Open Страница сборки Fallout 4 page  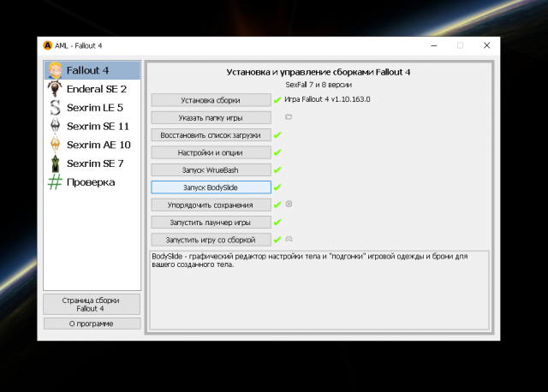coord(91,304)
